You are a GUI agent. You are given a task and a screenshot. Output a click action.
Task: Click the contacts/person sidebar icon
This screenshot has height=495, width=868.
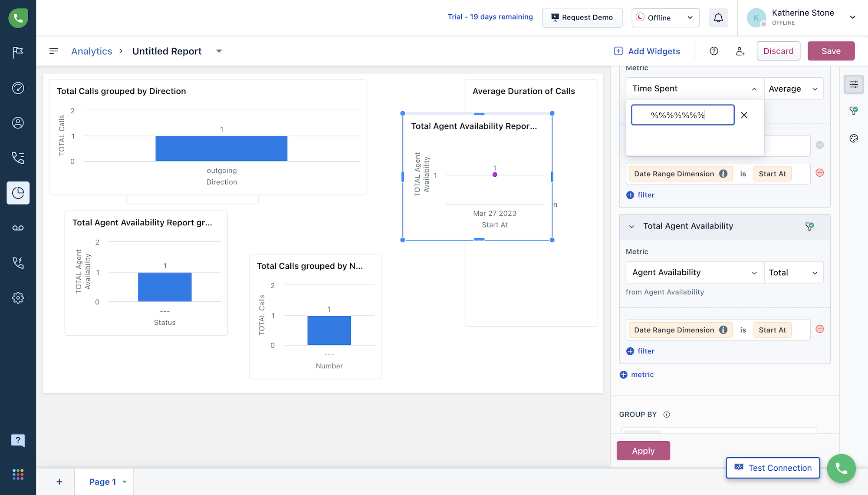(18, 123)
